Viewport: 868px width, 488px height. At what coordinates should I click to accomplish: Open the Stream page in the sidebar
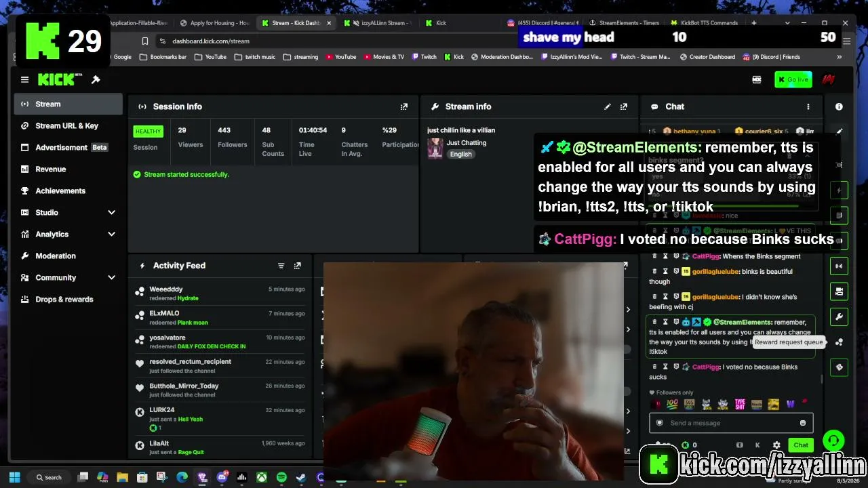pos(68,104)
